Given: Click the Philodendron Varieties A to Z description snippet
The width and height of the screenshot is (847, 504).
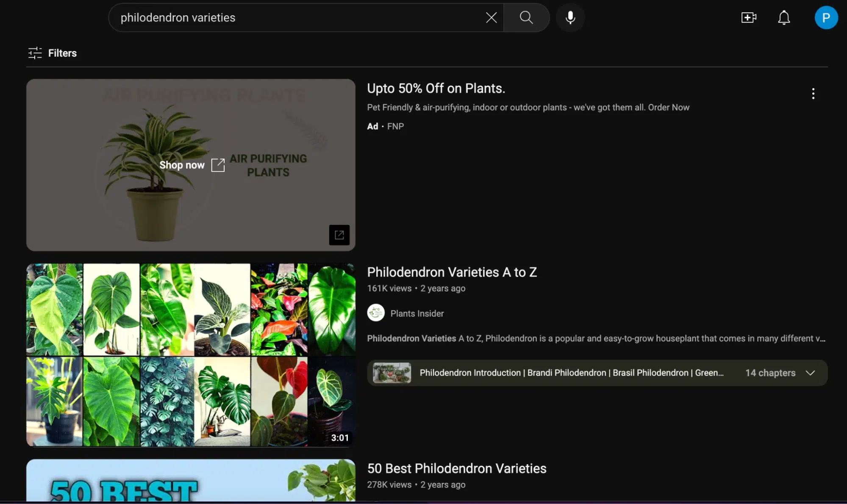Looking at the screenshot, I should pyautogui.click(x=596, y=338).
